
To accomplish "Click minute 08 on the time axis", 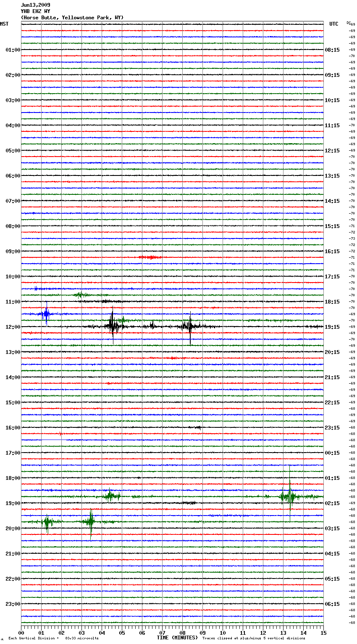I will (183, 633).
